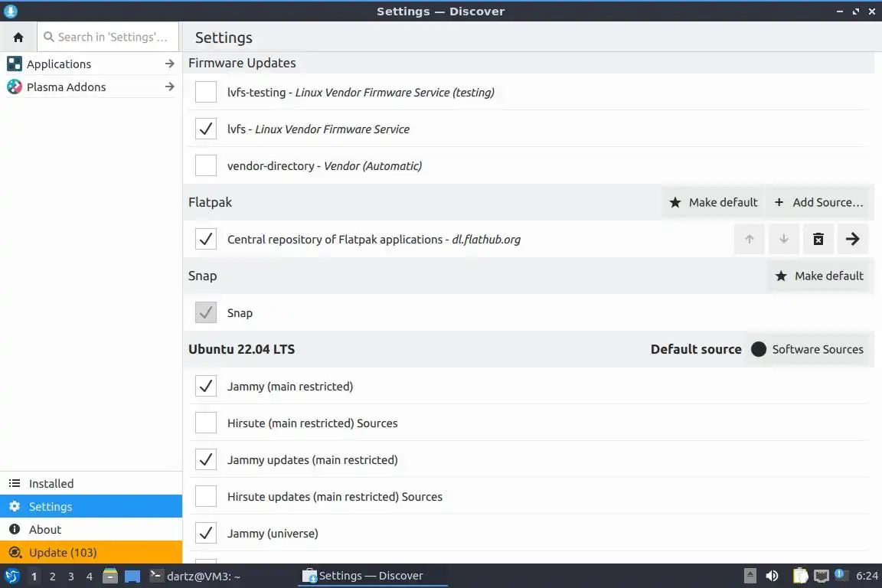Image resolution: width=882 pixels, height=588 pixels.
Task: Click the file manager icon in taskbar
Action: tap(110, 576)
